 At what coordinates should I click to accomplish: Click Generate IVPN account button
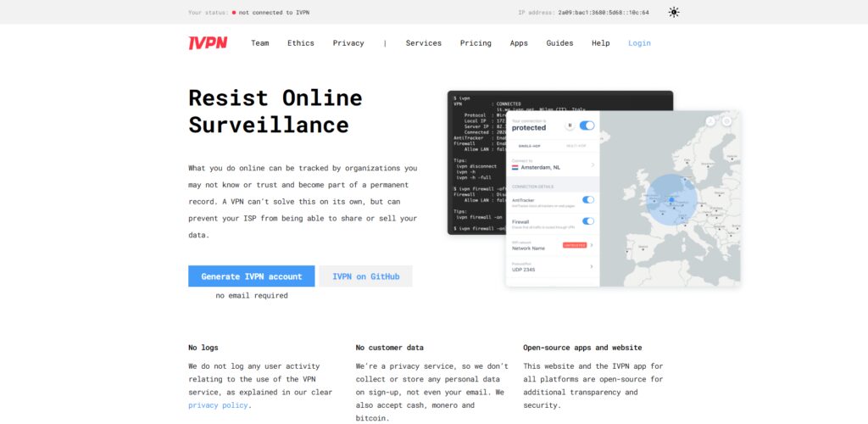click(x=251, y=276)
